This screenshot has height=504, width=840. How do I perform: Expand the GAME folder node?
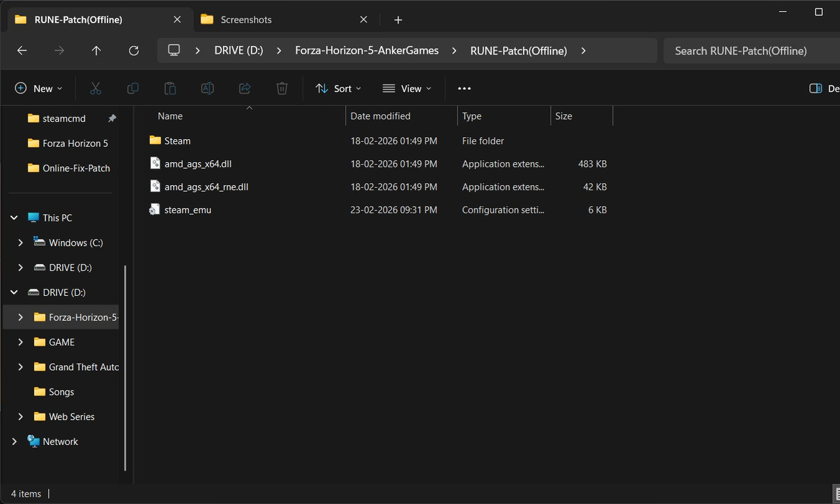click(x=20, y=342)
